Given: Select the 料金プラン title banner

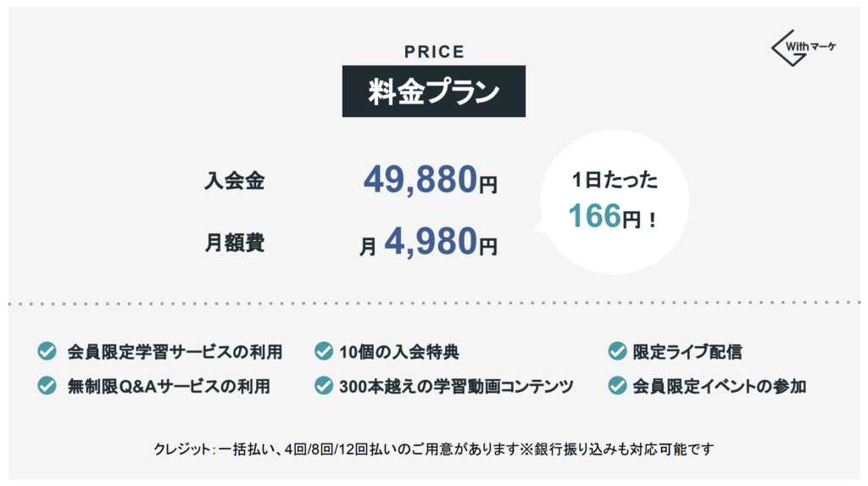Looking at the screenshot, I should tap(433, 91).
